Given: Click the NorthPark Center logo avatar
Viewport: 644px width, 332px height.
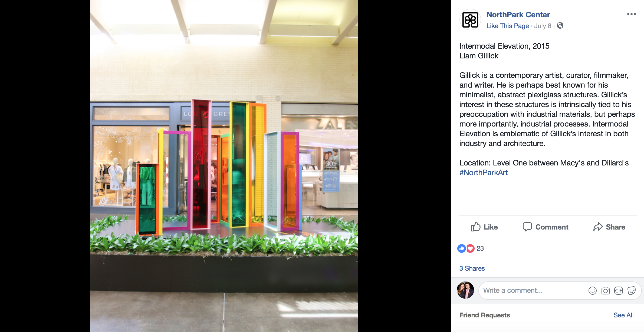Looking at the screenshot, I should pos(470,20).
